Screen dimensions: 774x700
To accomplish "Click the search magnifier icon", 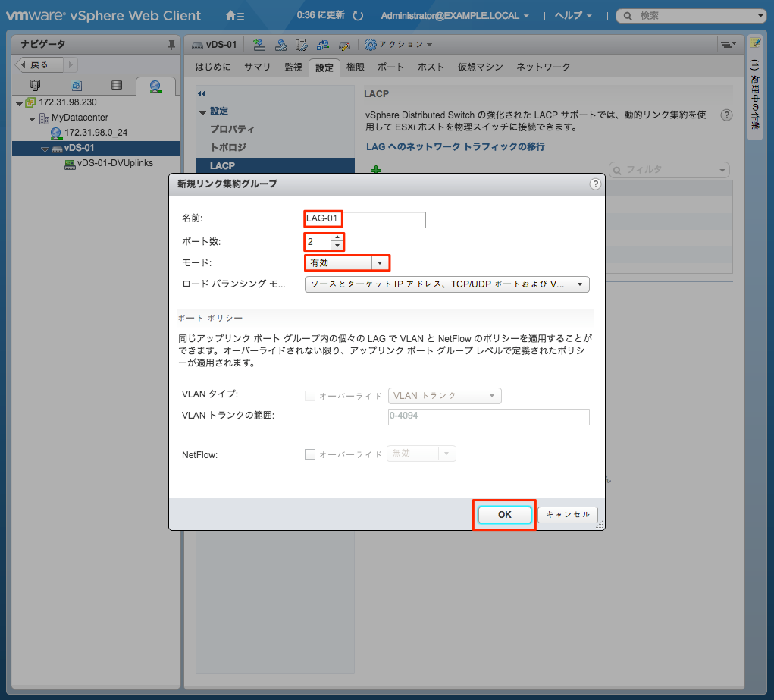I will [x=628, y=16].
